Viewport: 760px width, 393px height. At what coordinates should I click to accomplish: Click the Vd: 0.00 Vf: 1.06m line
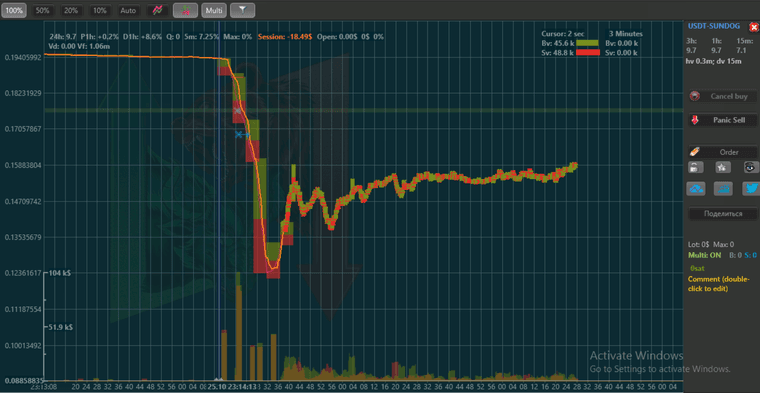click(79, 47)
